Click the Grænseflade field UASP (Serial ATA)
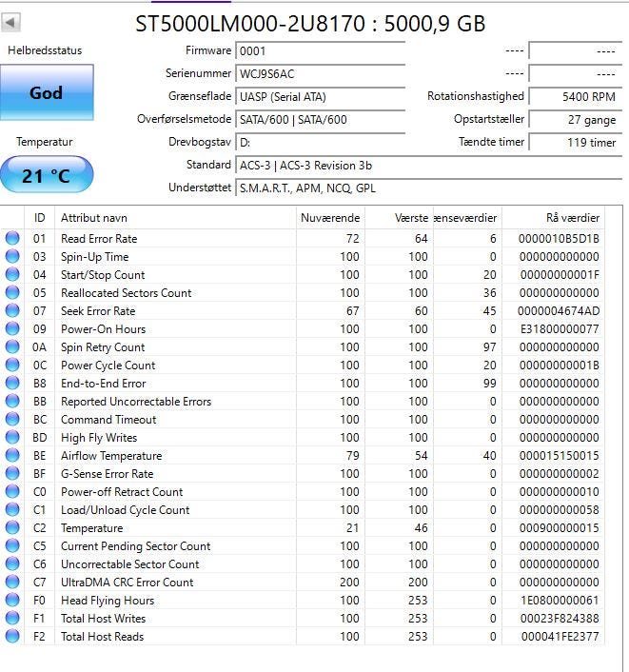The height and width of the screenshot is (672, 629). pos(320,97)
